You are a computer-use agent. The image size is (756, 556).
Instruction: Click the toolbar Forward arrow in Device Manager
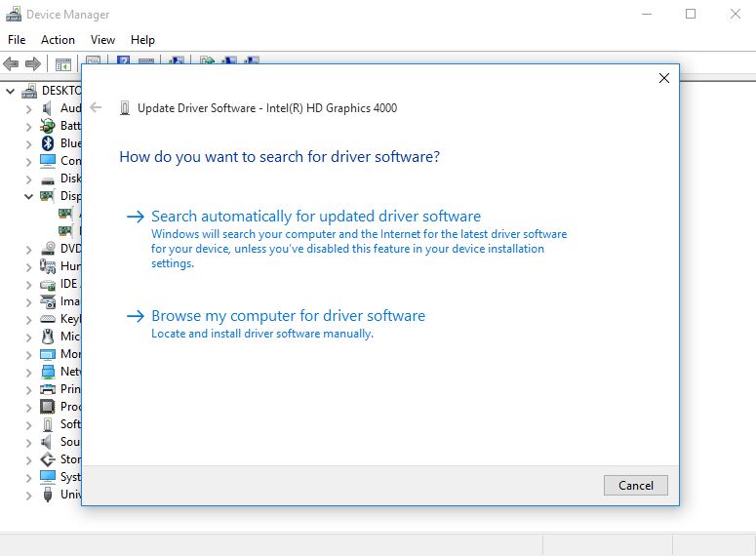[x=33, y=64]
